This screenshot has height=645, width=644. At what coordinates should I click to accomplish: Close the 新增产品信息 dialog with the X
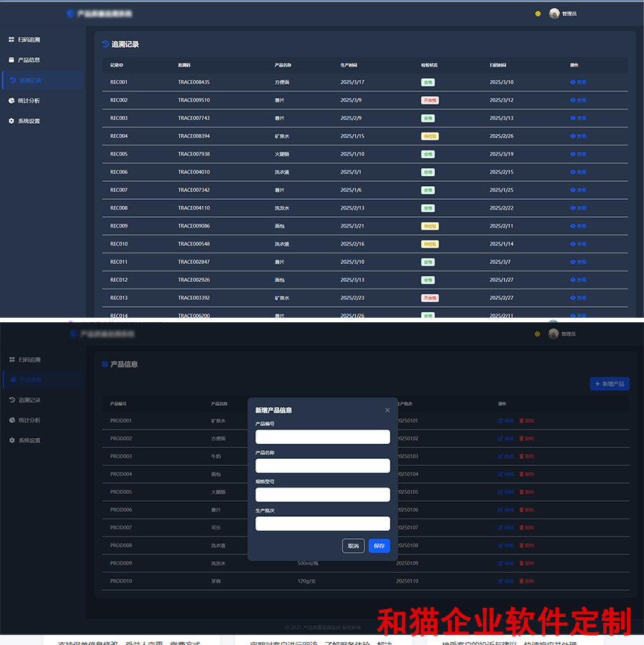(x=388, y=410)
